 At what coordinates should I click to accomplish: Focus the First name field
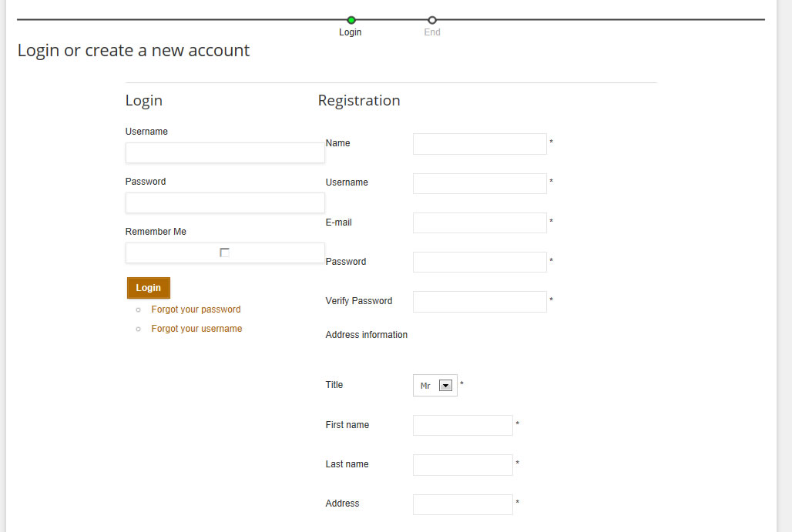click(x=462, y=425)
